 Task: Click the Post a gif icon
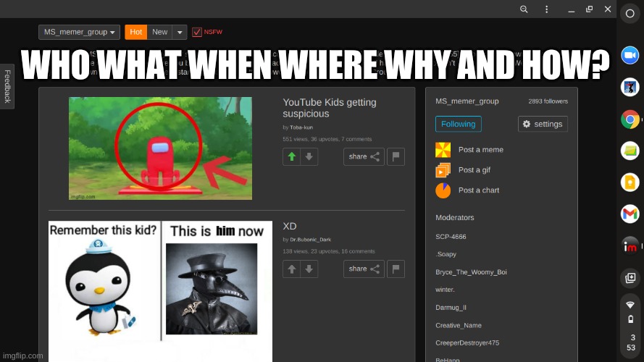point(443,170)
